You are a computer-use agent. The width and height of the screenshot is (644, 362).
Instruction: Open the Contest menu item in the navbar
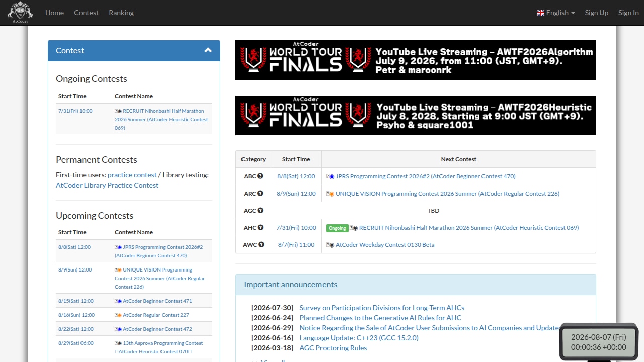point(86,13)
